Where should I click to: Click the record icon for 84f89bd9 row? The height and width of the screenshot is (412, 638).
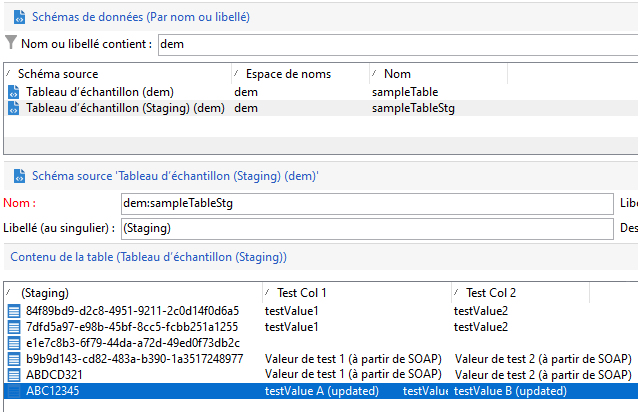13,311
